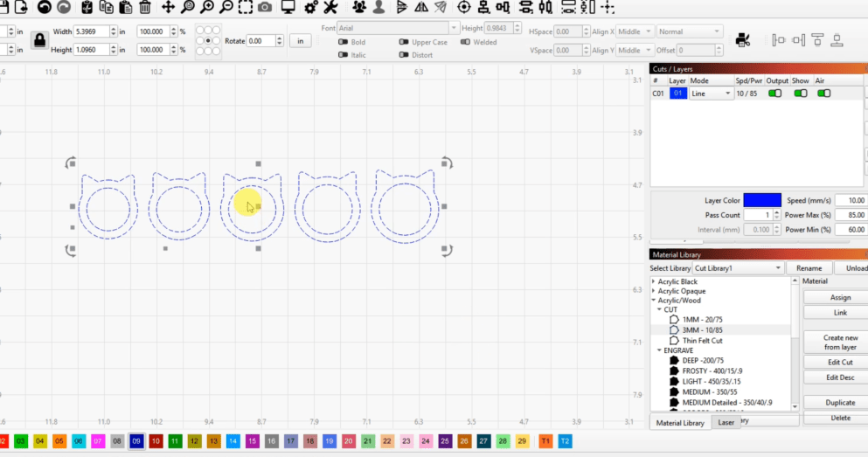Open the layer Mode dropdown showing Line
868x457 pixels.
pos(711,93)
